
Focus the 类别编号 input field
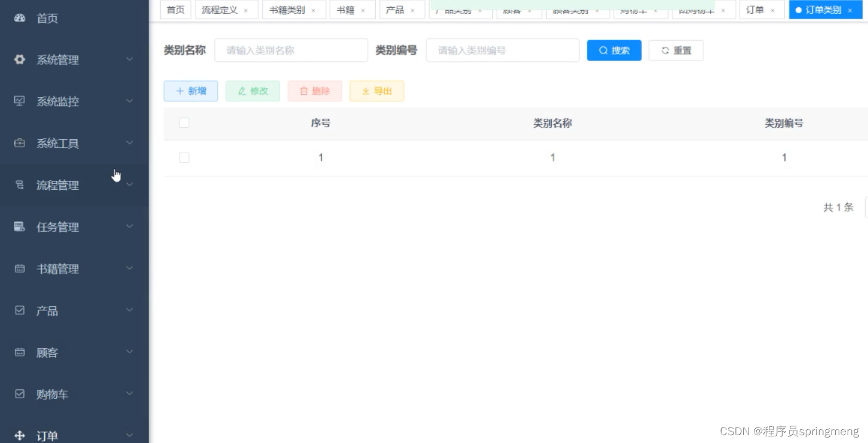pos(503,50)
